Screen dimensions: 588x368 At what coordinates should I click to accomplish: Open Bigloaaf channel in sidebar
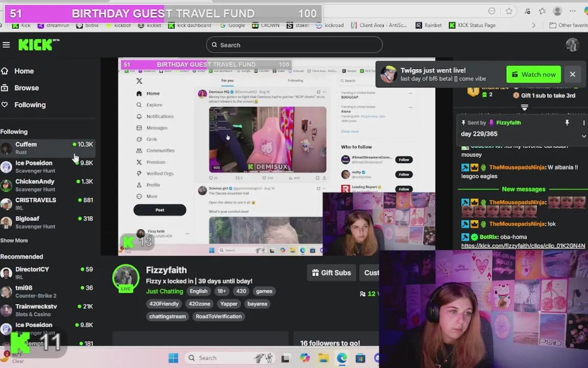tap(47, 222)
